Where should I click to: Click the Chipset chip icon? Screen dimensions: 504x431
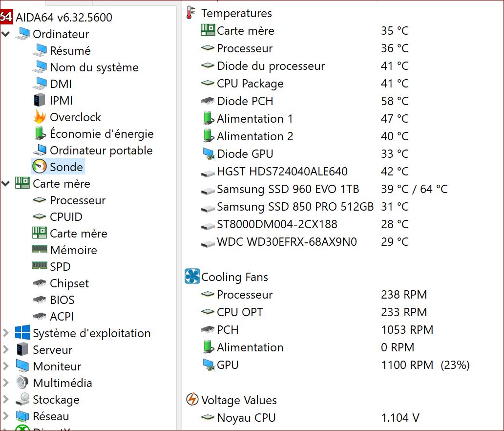[40, 283]
